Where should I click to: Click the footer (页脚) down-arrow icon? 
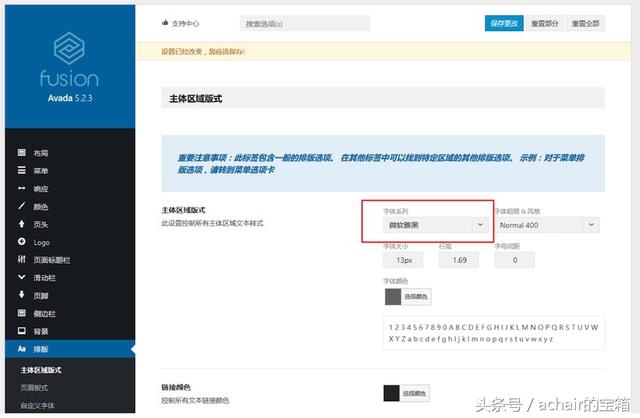[22, 295]
